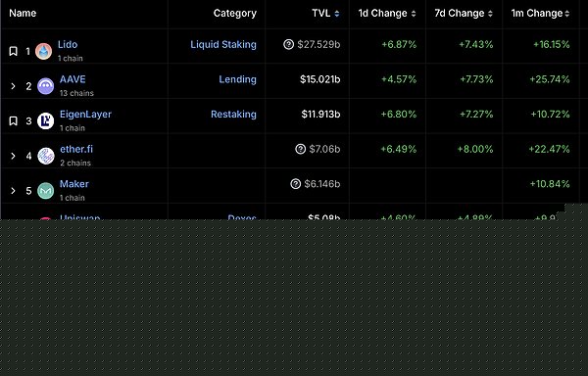Click the EigenLayer logo icon
Viewport: 588px width, 376px height.
click(45, 121)
